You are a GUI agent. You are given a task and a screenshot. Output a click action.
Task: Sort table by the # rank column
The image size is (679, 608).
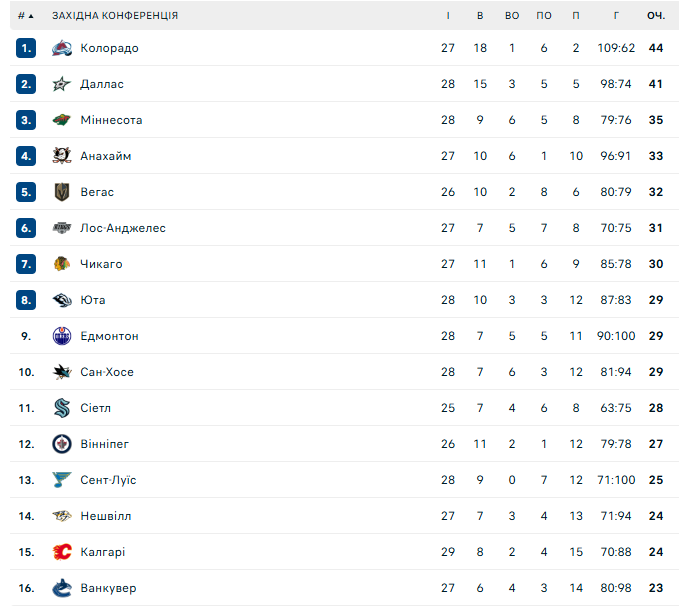click(25, 16)
